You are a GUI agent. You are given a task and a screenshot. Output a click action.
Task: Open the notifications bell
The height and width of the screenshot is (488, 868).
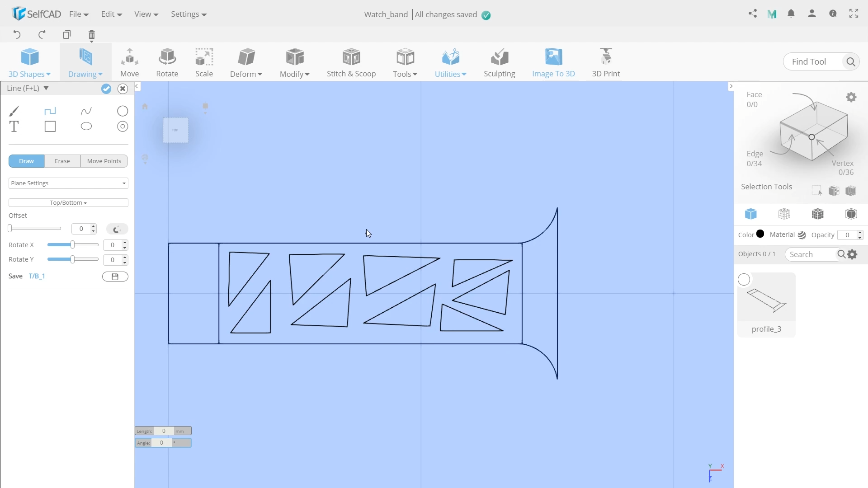[x=791, y=14]
